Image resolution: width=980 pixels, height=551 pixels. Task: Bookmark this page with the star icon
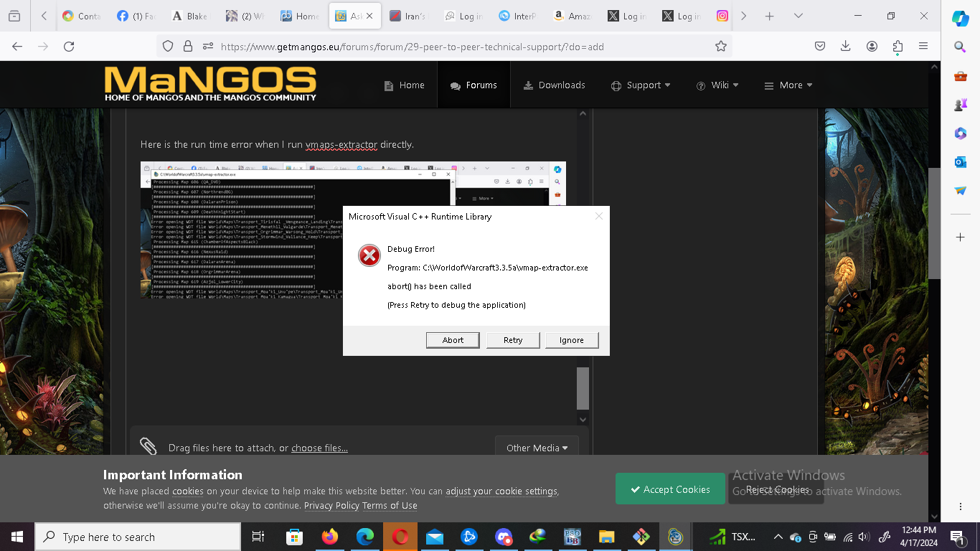721,46
